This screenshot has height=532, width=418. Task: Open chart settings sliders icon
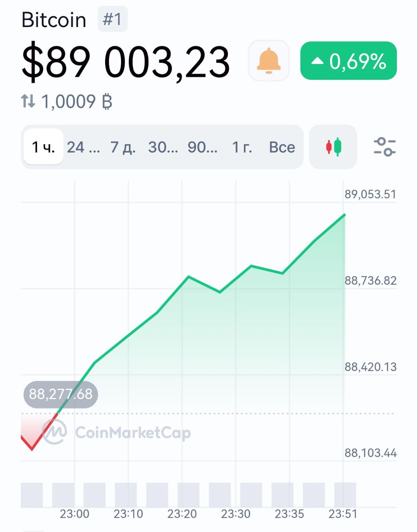(x=384, y=147)
